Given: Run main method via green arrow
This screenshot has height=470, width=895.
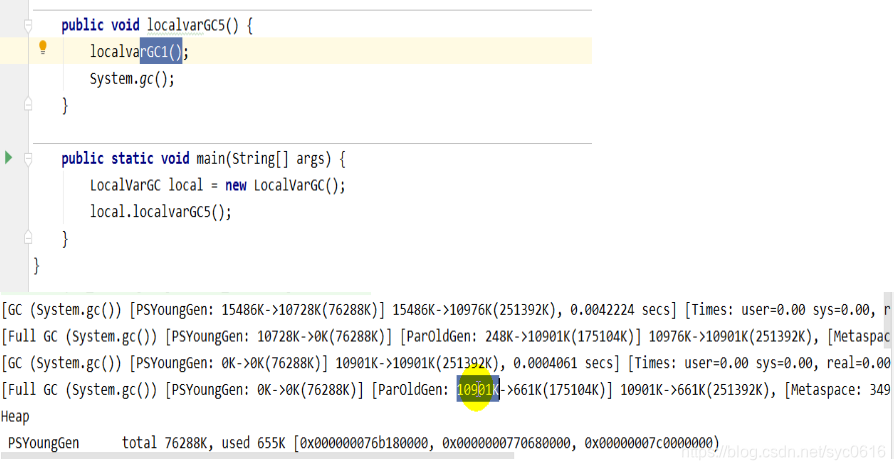Looking at the screenshot, I should (8, 158).
